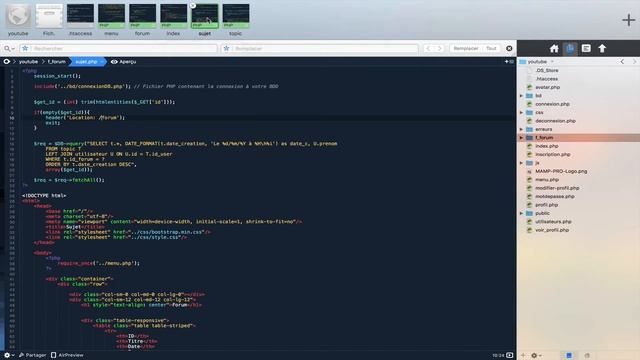Click the blue icon in the sidebar footer
Screen dimensions: 640x360
point(569,356)
